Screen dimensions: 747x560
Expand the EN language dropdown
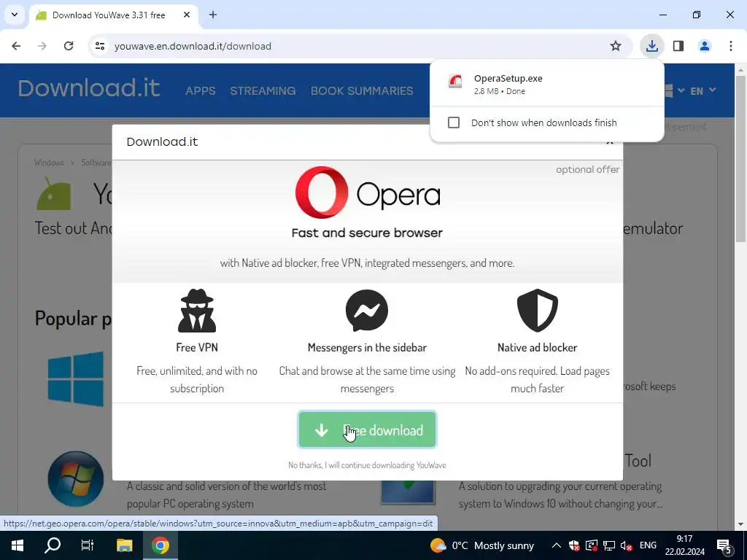[x=703, y=90]
